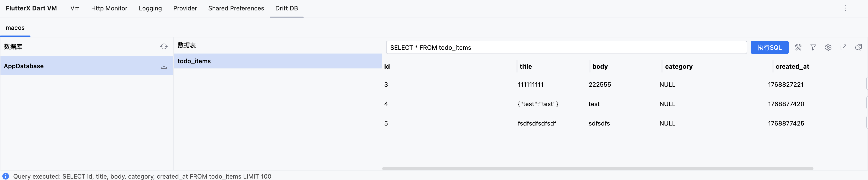Switch to the Logging tab
Viewport: 868px width, 180px height.
(150, 9)
